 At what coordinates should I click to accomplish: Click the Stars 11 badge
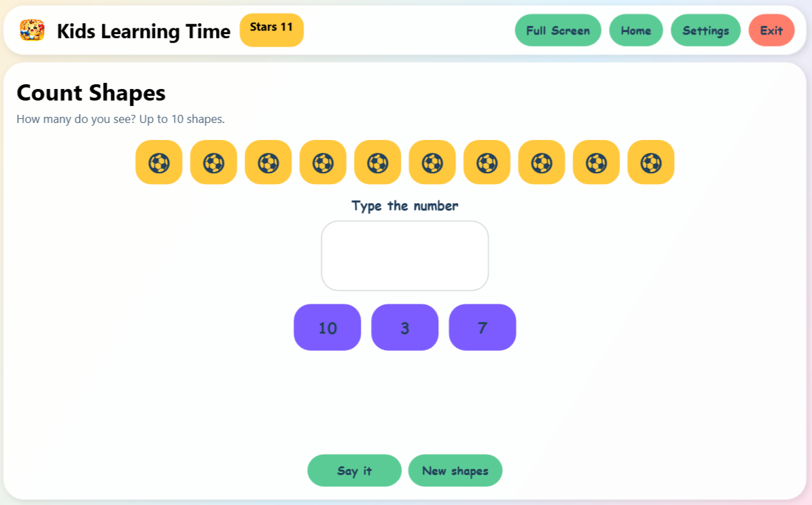point(271,30)
